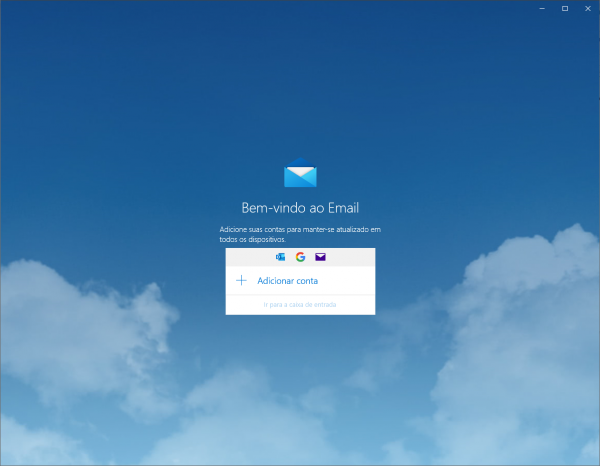The width and height of the screenshot is (600, 466).
Task: Click the blue sky area above the logo
Action: point(300,90)
